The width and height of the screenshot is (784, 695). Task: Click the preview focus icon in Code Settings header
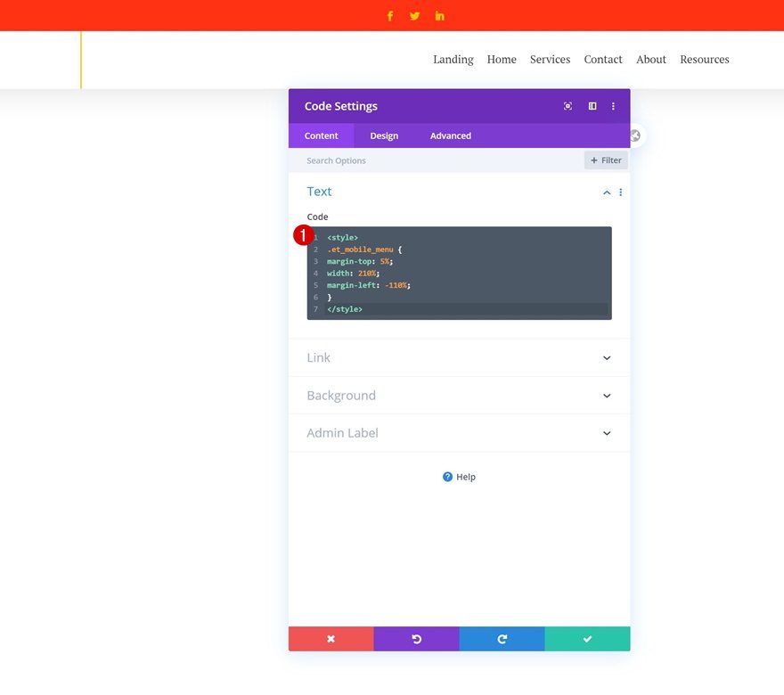(568, 106)
